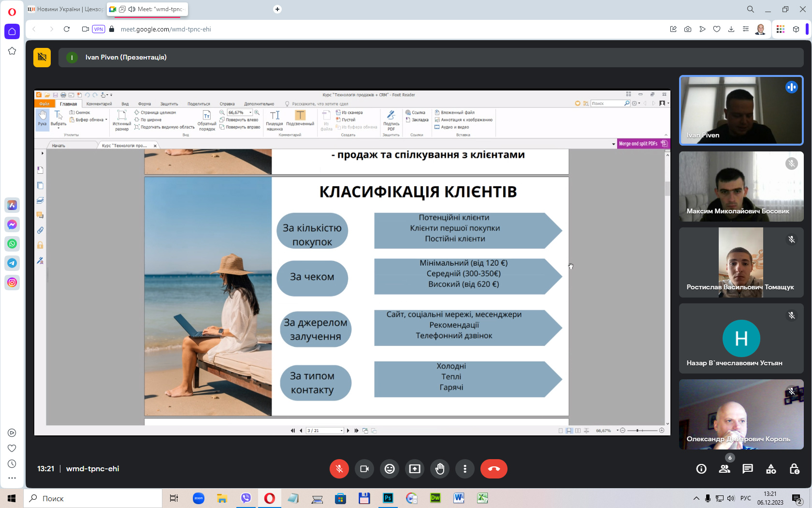Open the meeting details info icon
This screenshot has width=812, height=508.
pyautogui.click(x=701, y=469)
